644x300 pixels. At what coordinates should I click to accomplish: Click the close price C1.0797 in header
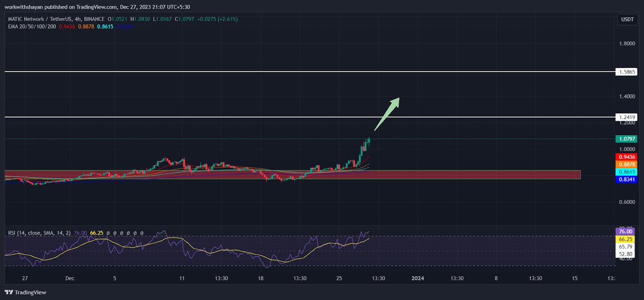[184, 19]
